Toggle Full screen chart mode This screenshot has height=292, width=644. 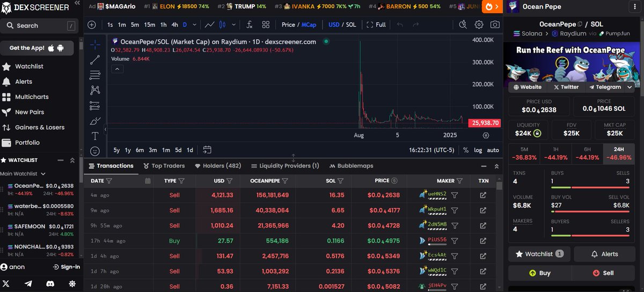pos(376,25)
